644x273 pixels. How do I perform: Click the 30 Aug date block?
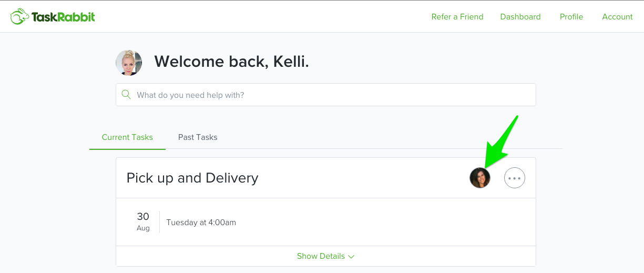click(x=143, y=221)
